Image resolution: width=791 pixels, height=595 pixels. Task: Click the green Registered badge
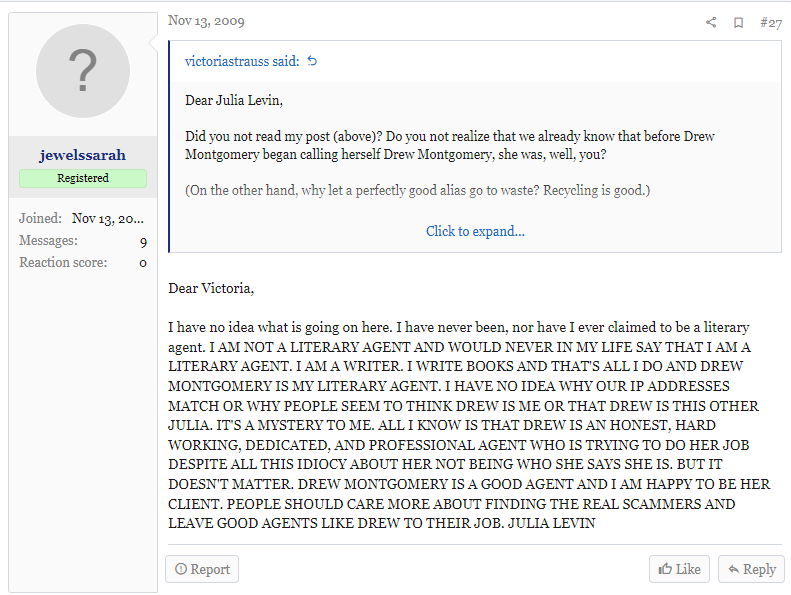(83, 178)
